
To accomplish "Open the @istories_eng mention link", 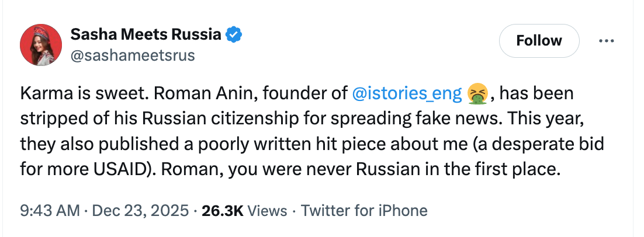I will 407,93.
